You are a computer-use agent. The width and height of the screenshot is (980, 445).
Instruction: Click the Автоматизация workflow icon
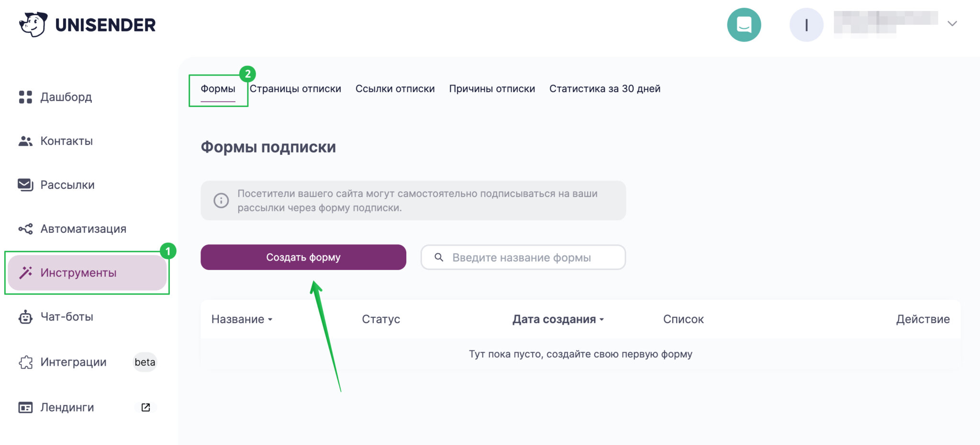(x=25, y=229)
